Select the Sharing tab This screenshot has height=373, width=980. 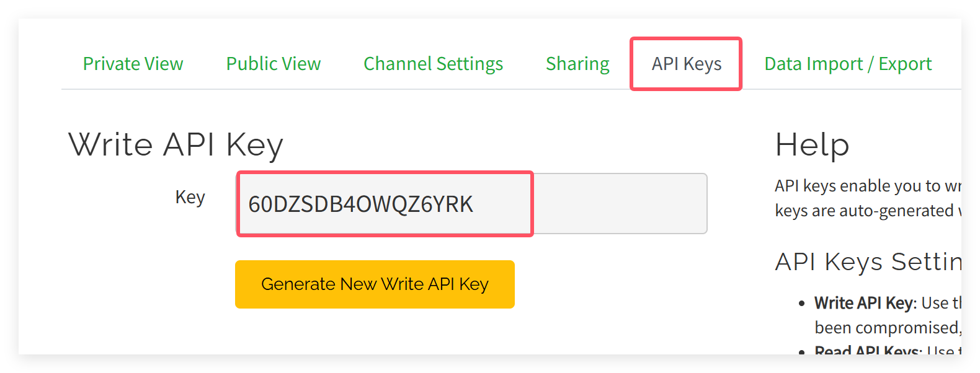[577, 64]
